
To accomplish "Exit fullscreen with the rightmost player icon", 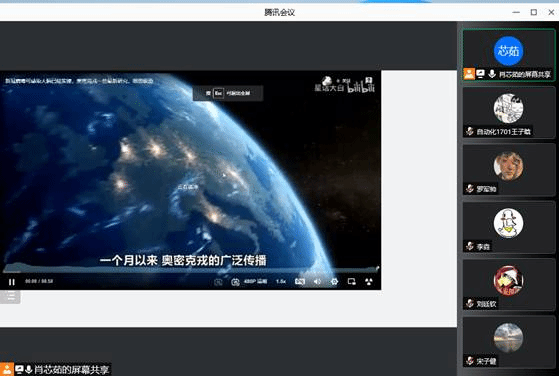I will pos(369,282).
